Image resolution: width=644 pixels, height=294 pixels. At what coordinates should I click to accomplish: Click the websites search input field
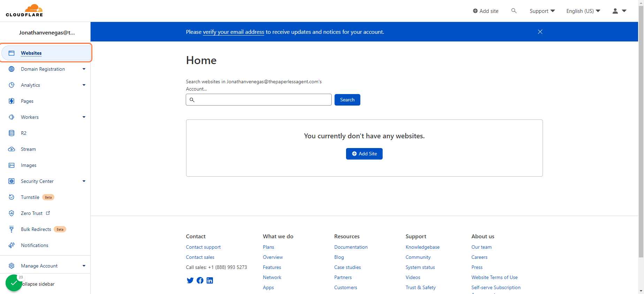[x=259, y=100]
